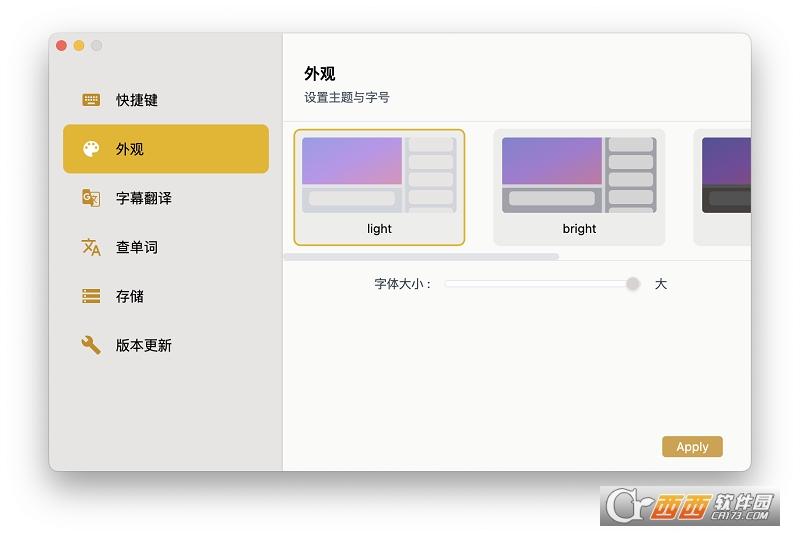Click the 字体大小 slider knob
The width and height of the screenshot is (800, 536).
click(x=633, y=284)
